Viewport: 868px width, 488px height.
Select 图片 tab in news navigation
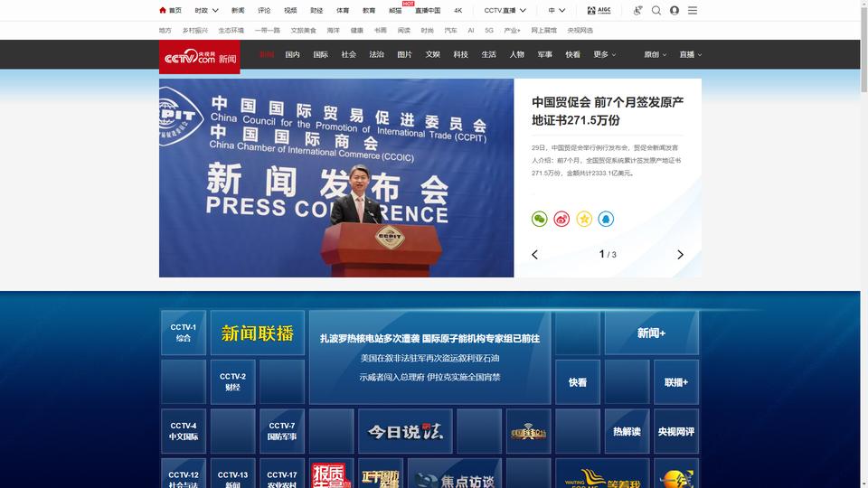coord(405,55)
